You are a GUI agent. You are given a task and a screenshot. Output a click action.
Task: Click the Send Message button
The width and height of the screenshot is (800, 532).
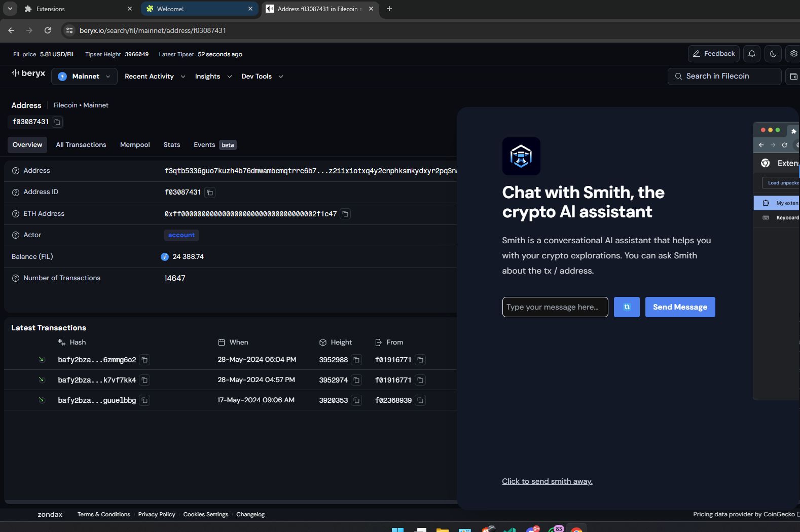680,307
